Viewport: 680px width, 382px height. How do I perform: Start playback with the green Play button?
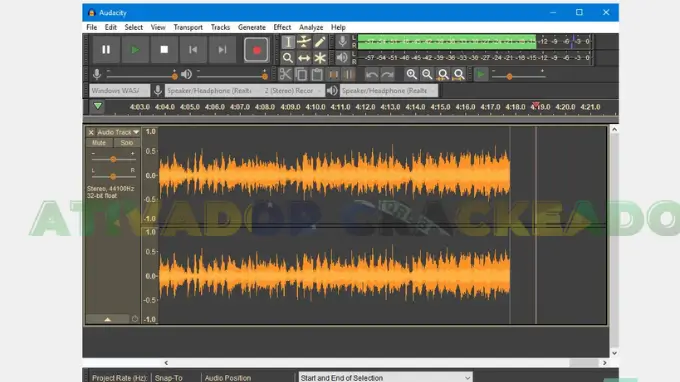click(135, 50)
